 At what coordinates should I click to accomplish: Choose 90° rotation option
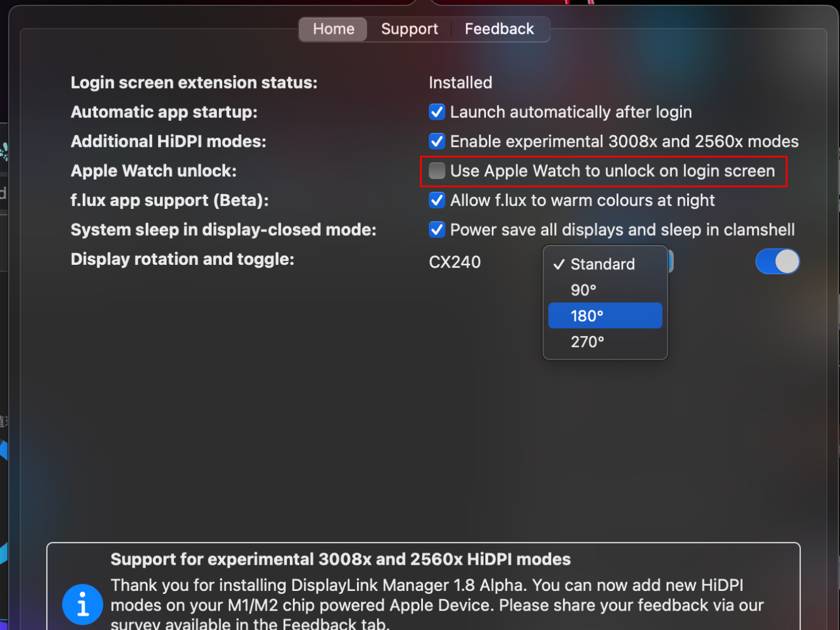tap(583, 290)
